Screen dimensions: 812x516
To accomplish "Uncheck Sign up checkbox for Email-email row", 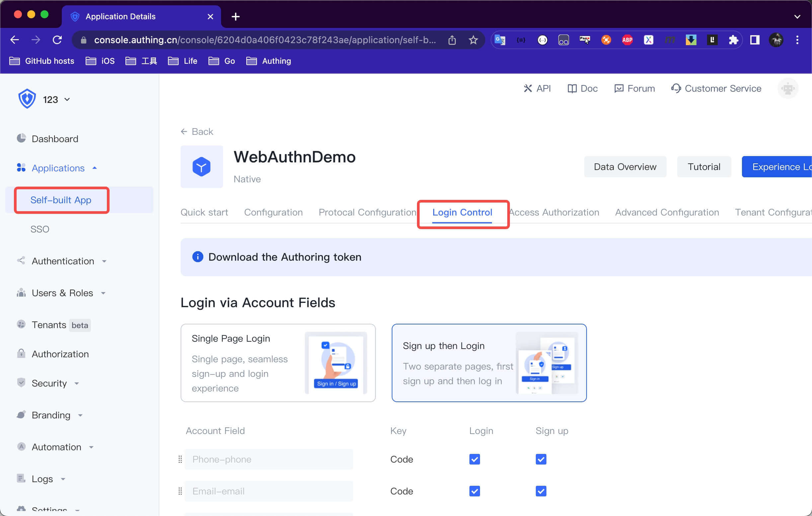I will 541,491.
